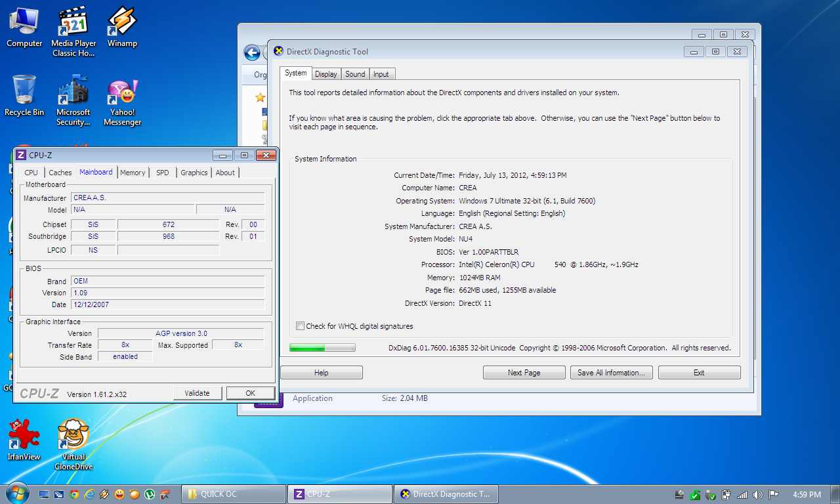Viewport: 840px width, 504px height.
Task: Click the DirectX Diagnostic Tool title icon
Action: tap(278, 51)
